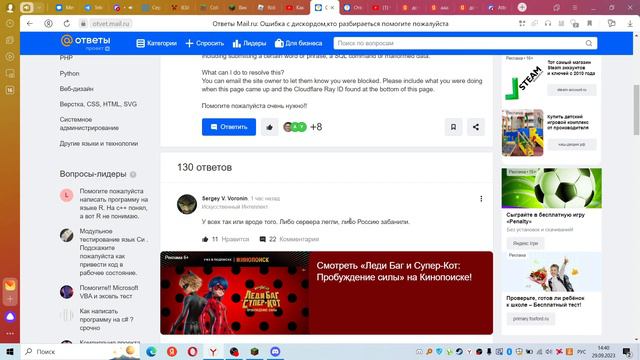Open Sergey V. Voronin's profile name

(224, 198)
